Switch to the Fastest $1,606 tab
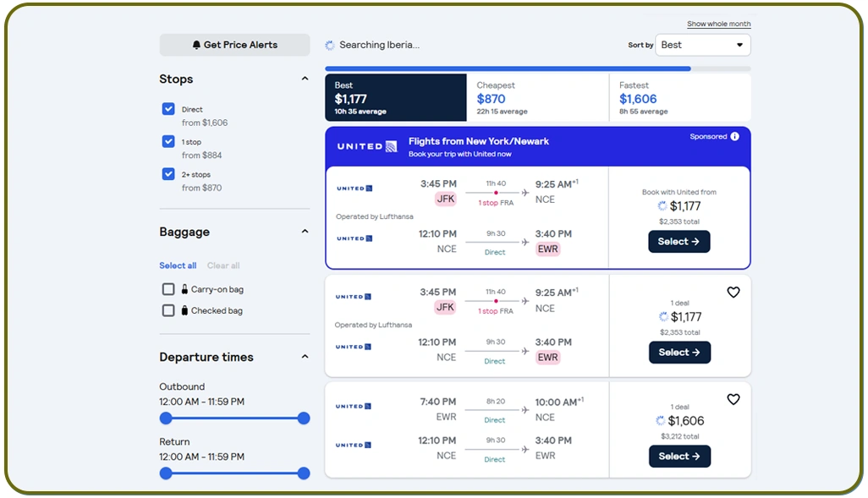Image resolution: width=868 pixels, height=498 pixels. click(678, 98)
